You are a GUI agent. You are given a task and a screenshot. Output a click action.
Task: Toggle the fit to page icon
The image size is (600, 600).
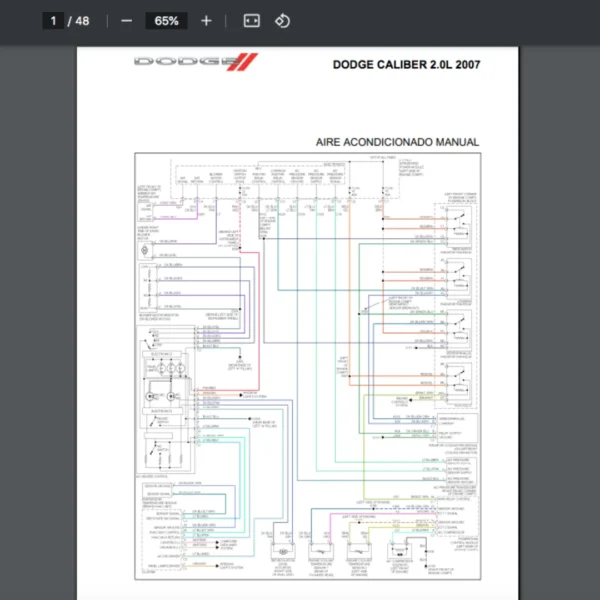click(x=252, y=21)
